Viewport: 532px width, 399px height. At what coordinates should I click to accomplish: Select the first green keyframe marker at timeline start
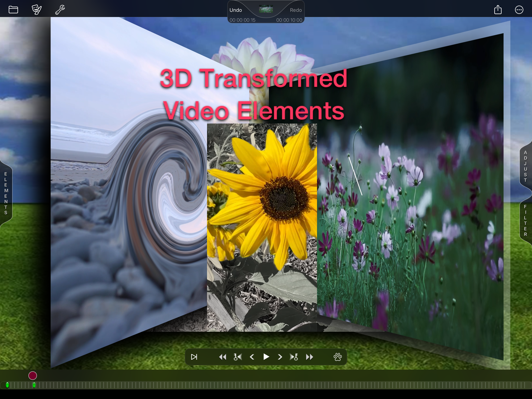(x=7, y=385)
